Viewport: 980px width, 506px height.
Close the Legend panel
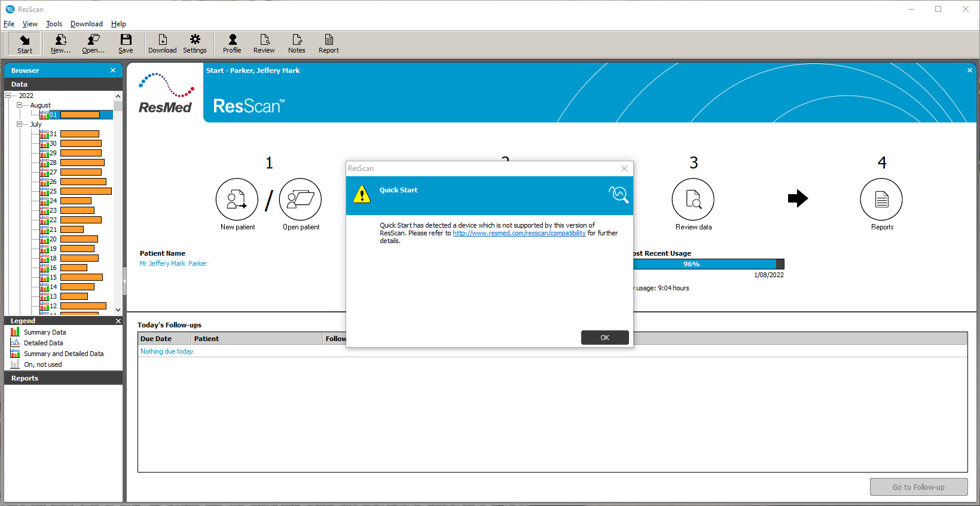(x=118, y=321)
